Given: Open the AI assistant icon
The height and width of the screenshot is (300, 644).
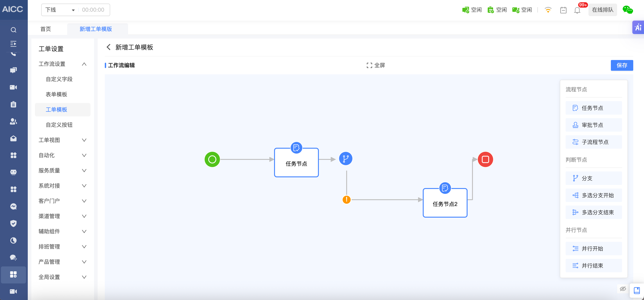Looking at the screenshot, I should (638, 28).
